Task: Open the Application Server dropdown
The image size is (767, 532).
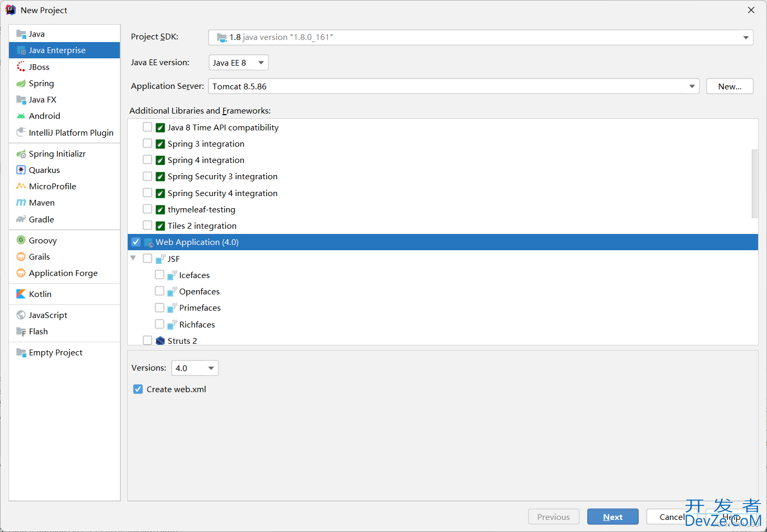Action: (x=454, y=86)
